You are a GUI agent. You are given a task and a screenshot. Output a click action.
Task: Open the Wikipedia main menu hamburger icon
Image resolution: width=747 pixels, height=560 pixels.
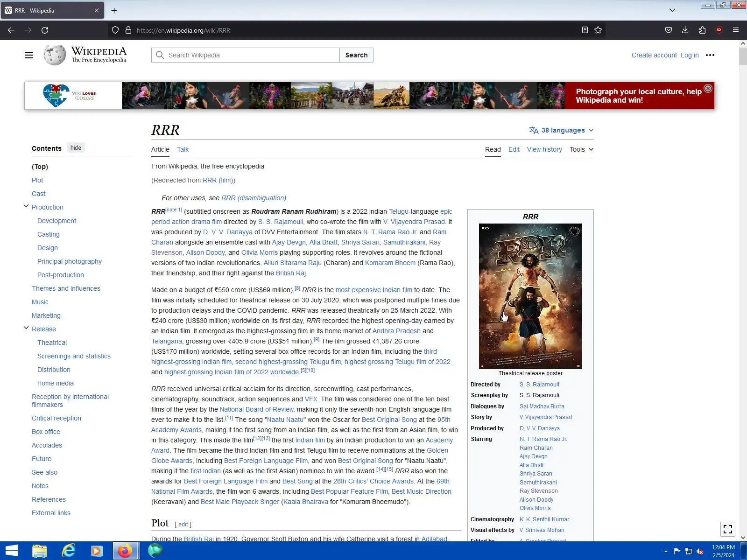(x=29, y=55)
